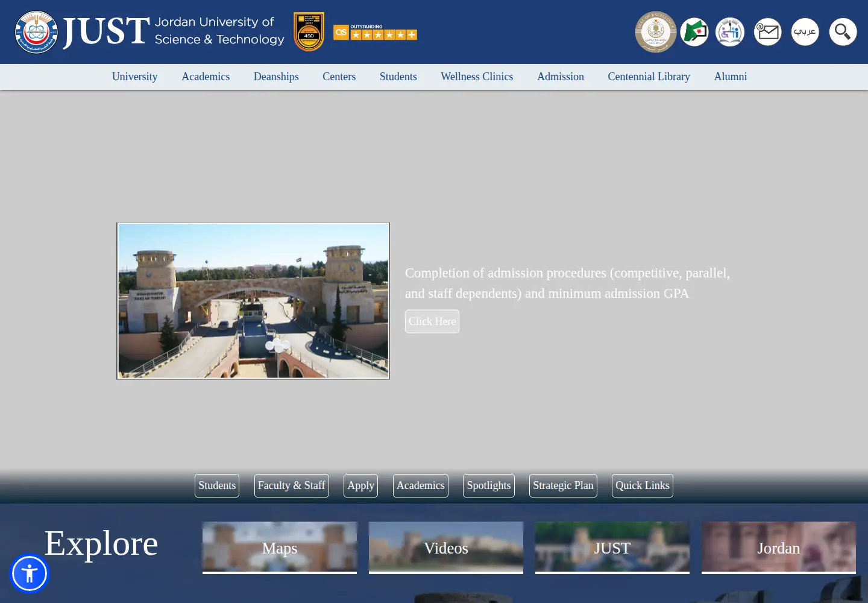Open the disability services wheelchair icon
Image resolution: width=868 pixels, height=603 pixels.
[x=730, y=32]
